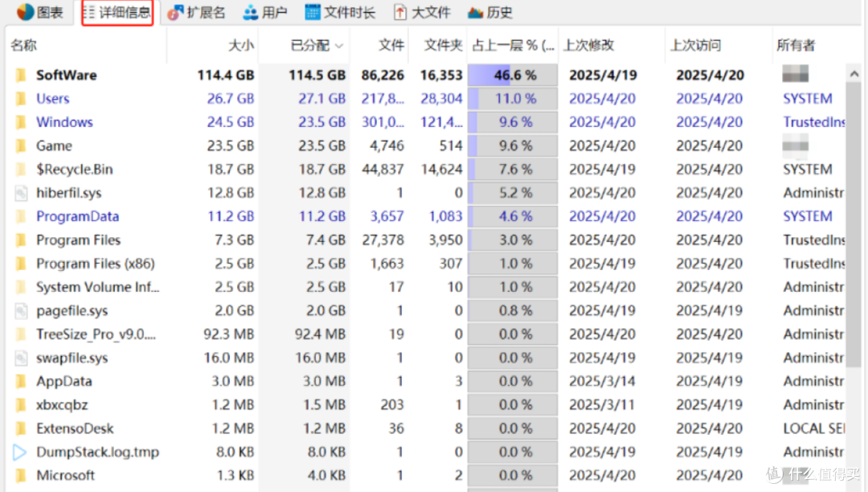This screenshot has width=868, height=492.
Task: Select the System Volume Inf... folder icon
Action: (x=21, y=287)
